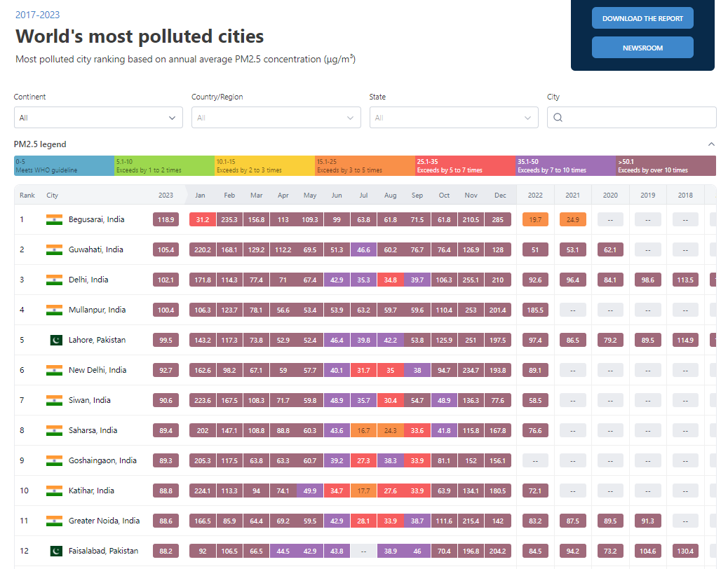Open the Begusarai, India city link
The image size is (728, 569).
pos(97,219)
